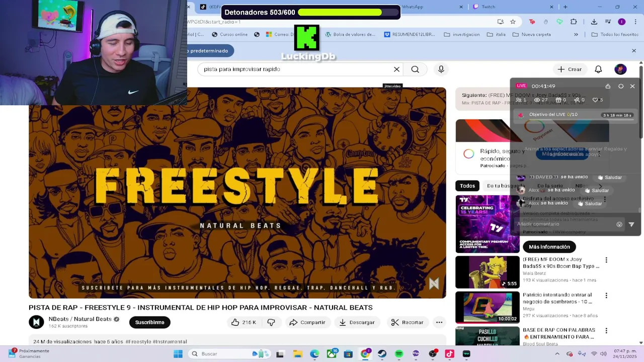Click the taskbar Buscar search box
The image size is (644, 362).
(x=229, y=354)
